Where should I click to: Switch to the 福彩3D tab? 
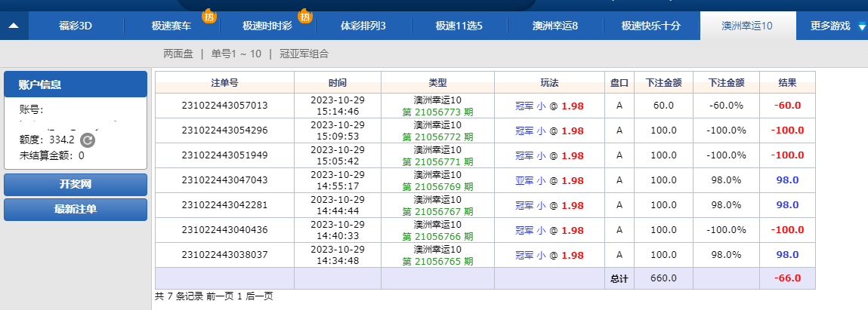tap(75, 26)
